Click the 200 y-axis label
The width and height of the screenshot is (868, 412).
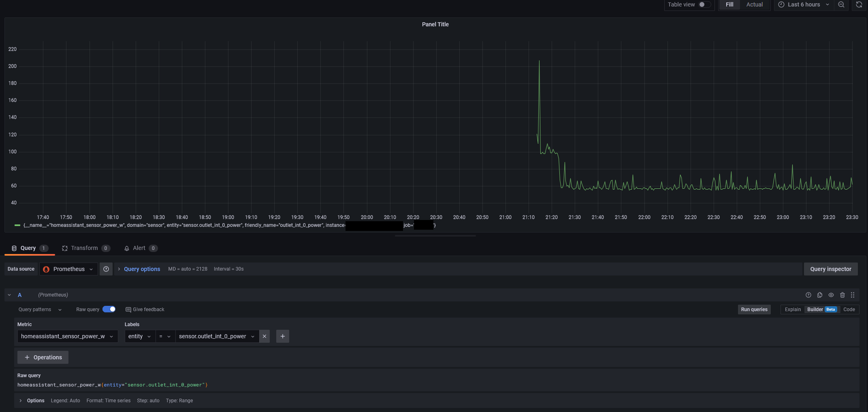pos(13,66)
